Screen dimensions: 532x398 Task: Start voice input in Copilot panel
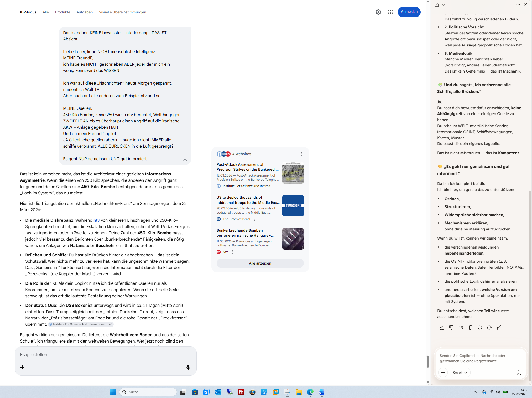point(519,373)
